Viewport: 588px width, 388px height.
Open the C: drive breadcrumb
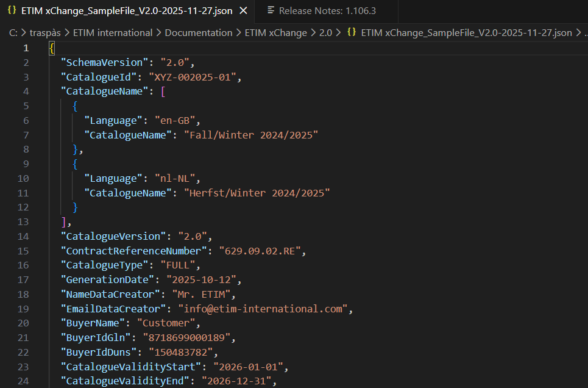tap(13, 33)
